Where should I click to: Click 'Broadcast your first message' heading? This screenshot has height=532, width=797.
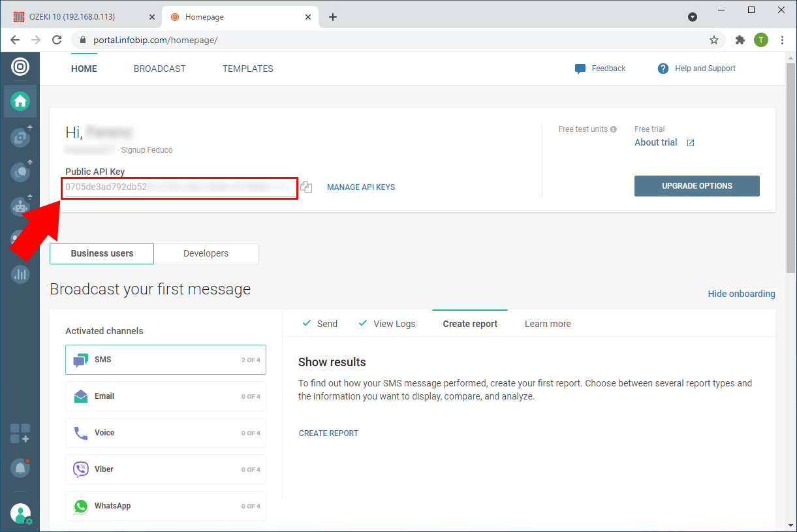click(x=150, y=289)
